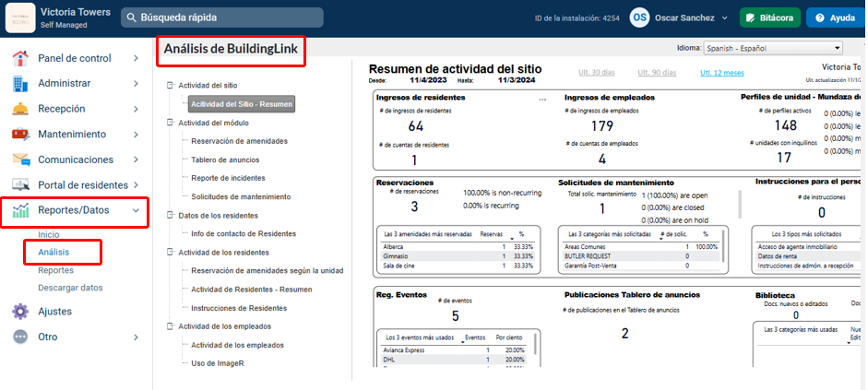Expand the Mantenimiento chevron
868x390 pixels.
(136, 135)
